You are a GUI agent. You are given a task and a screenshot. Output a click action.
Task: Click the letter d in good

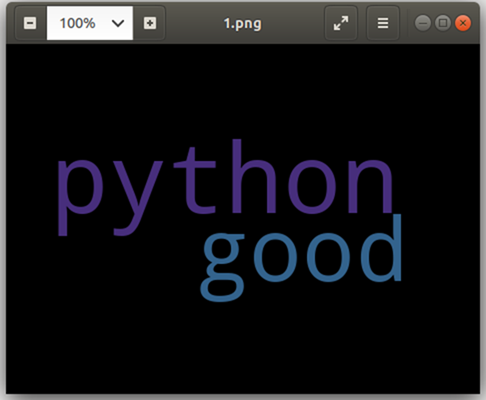click(x=382, y=247)
